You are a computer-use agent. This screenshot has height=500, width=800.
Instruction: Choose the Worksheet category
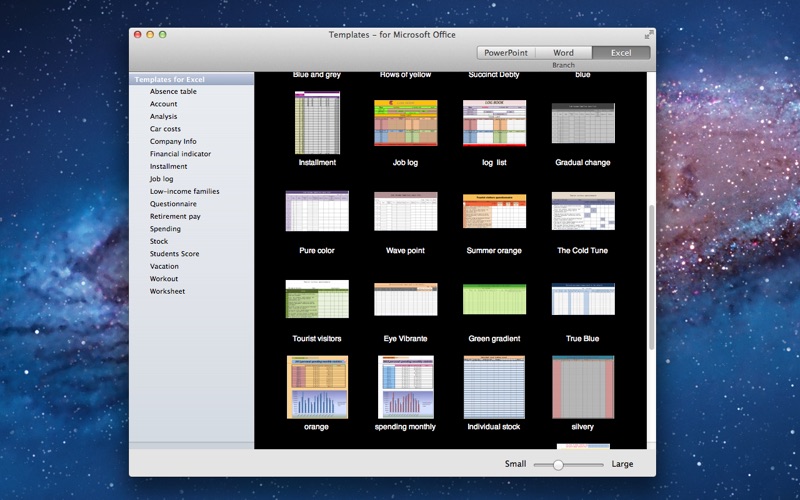pos(167,291)
